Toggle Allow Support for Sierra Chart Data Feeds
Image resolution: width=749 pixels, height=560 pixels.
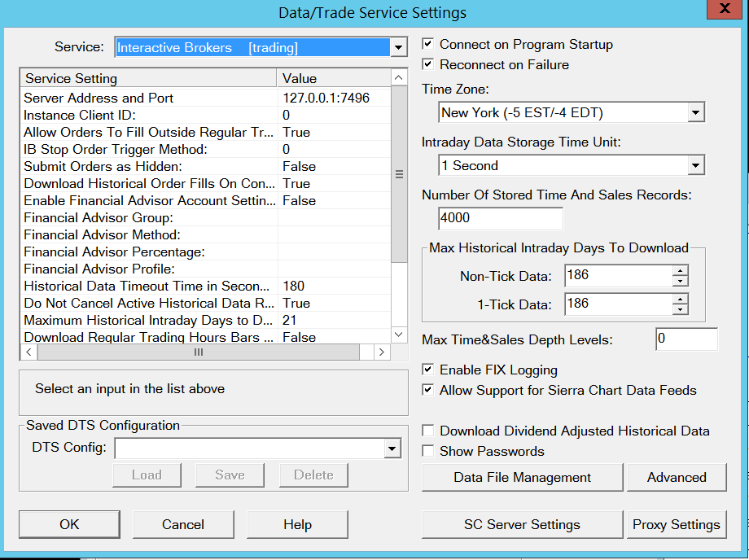(428, 390)
